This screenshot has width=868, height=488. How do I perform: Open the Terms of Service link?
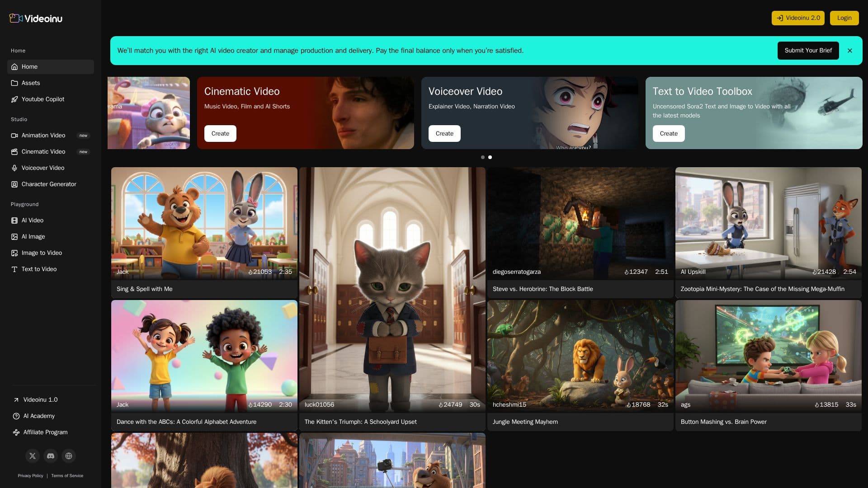coord(67,476)
